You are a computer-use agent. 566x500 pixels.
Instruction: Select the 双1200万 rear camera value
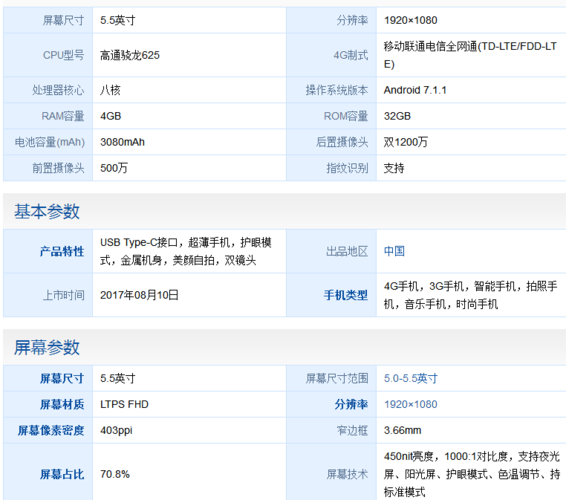pos(405,142)
